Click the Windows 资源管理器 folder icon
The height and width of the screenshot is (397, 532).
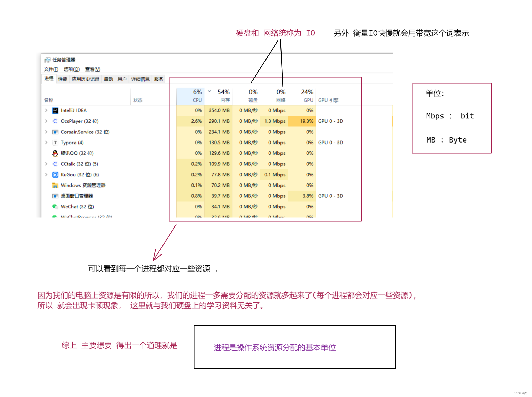55,185
